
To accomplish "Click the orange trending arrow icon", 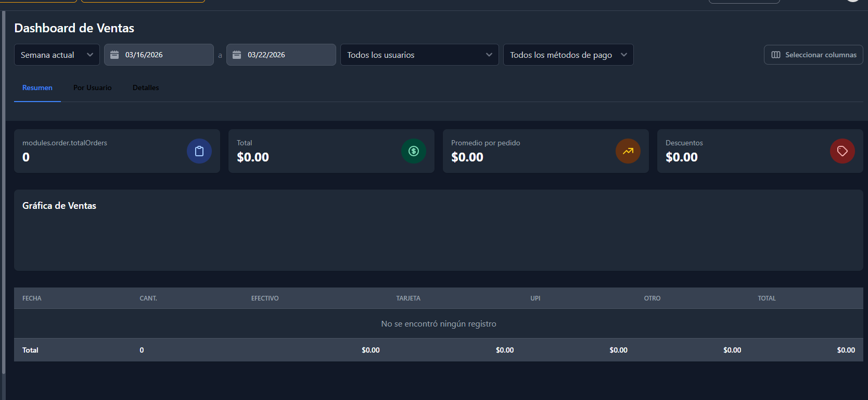I will tap(628, 151).
